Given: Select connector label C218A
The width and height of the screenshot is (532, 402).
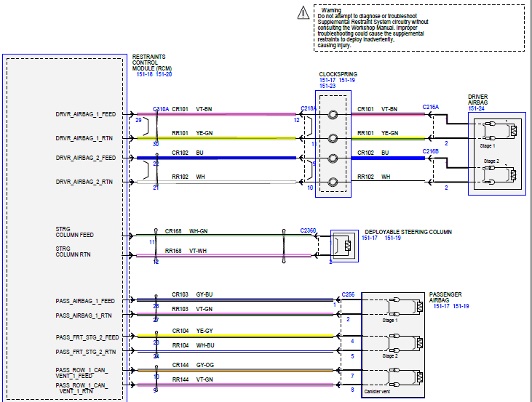Looking at the screenshot, I should click(309, 108).
